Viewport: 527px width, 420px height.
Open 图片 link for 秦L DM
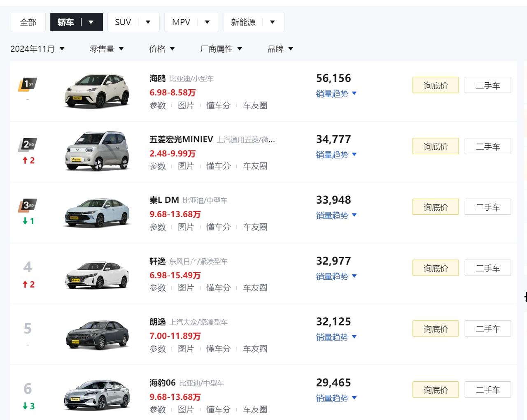coord(186,227)
